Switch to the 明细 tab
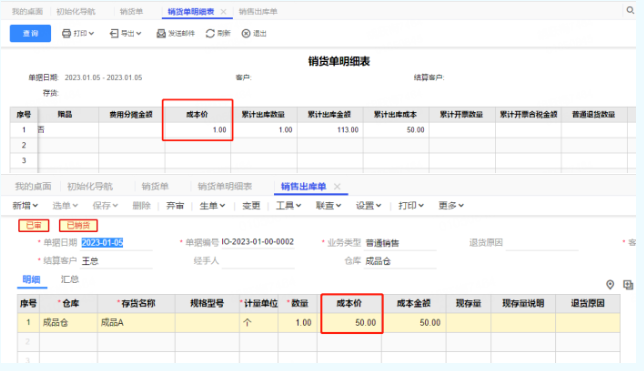Viewport: 644px width, 371px height. pyautogui.click(x=31, y=279)
